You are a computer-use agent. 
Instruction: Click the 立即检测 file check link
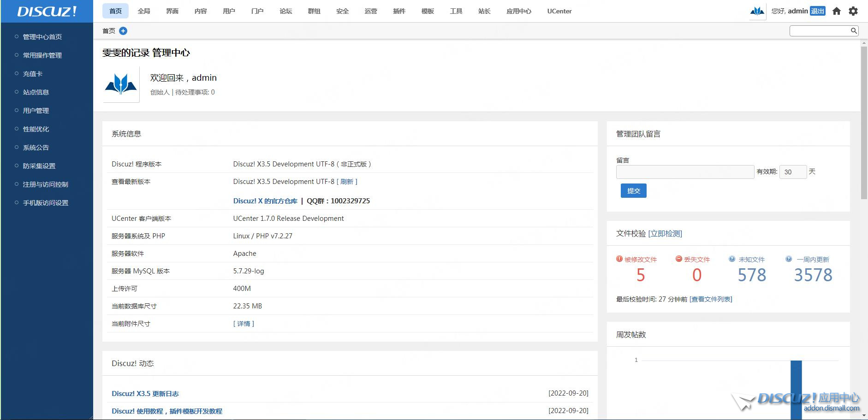pyautogui.click(x=665, y=234)
